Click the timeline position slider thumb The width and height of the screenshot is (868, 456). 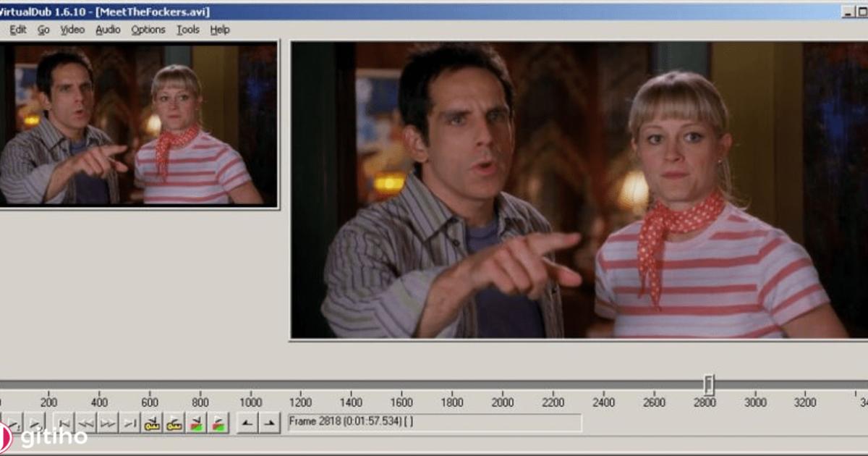[710, 384]
